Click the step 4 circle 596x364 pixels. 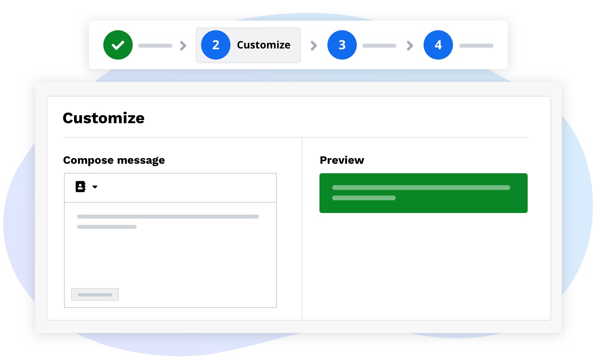coord(438,45)
